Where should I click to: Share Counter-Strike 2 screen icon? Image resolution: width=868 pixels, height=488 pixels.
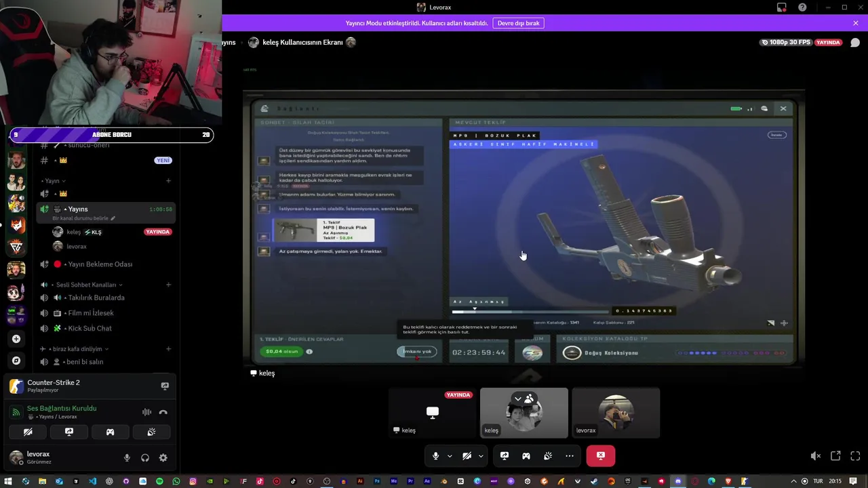click(x=165, y=386)
